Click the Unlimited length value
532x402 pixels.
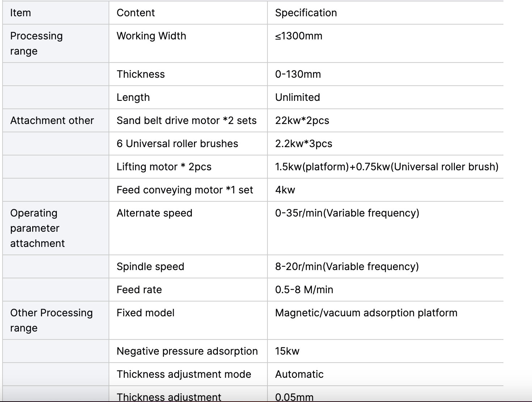tap(297, 98)
